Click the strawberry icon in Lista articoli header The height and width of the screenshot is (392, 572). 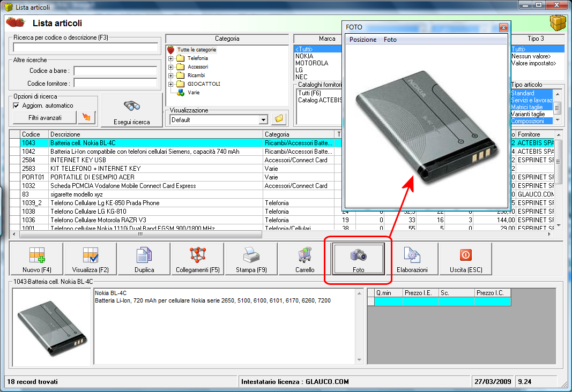[16, 22]
